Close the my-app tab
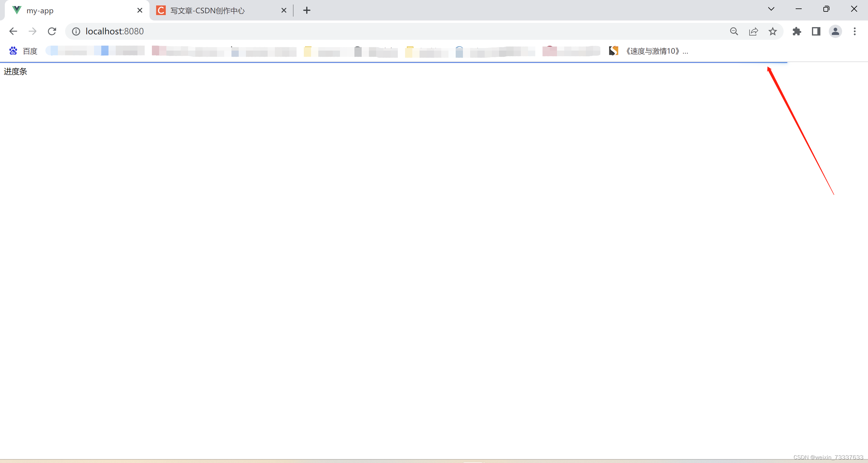868x463 pixels. (x=140, y=11)
